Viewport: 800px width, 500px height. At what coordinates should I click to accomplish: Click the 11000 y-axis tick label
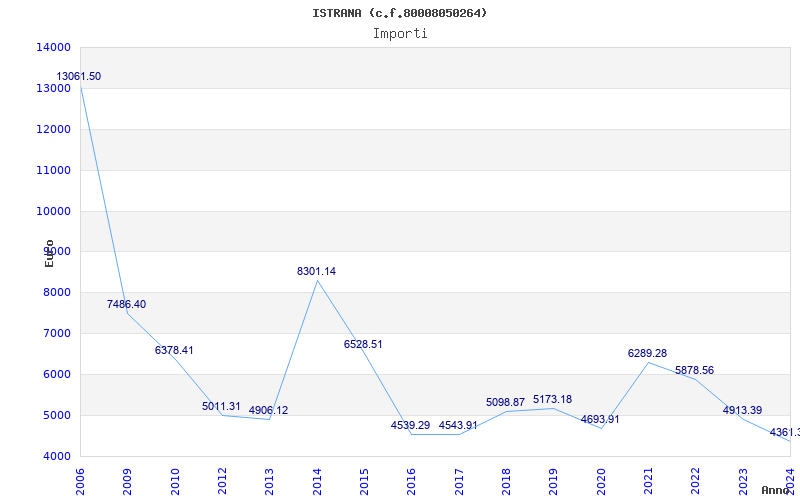[x=53, y=170]
